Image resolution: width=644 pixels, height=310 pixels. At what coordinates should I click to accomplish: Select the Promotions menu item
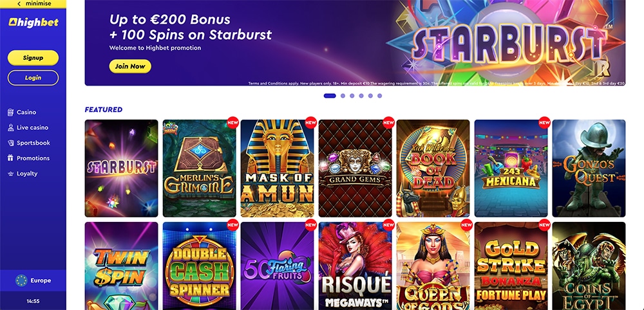tap(29, 158)
